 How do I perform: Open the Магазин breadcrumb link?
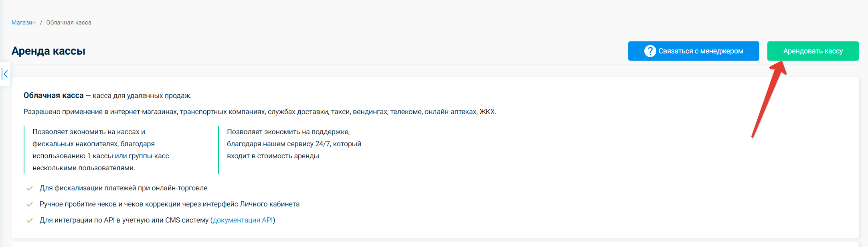pyautogui.click(x=24, y=22)
